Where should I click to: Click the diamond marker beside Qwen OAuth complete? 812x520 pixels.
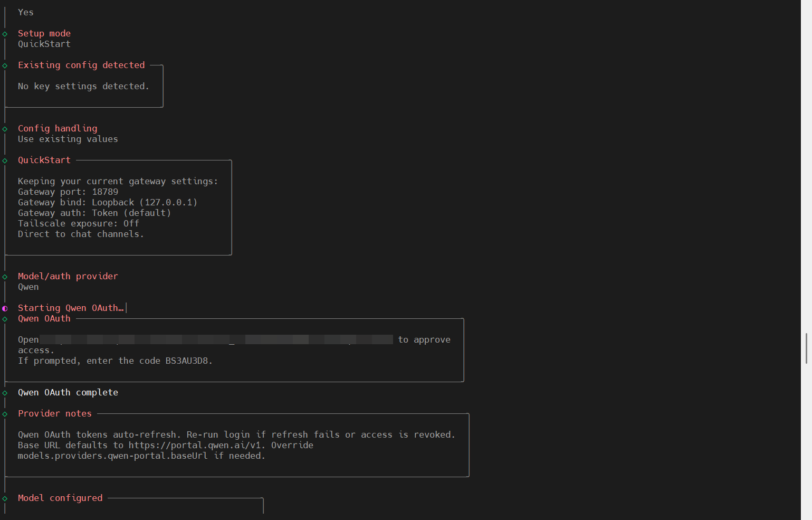point(5,393)
